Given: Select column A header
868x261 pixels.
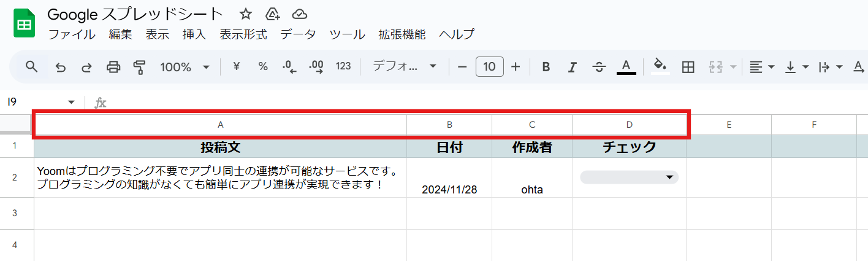Looking at the screenshot, I should (x=221, y=125).
